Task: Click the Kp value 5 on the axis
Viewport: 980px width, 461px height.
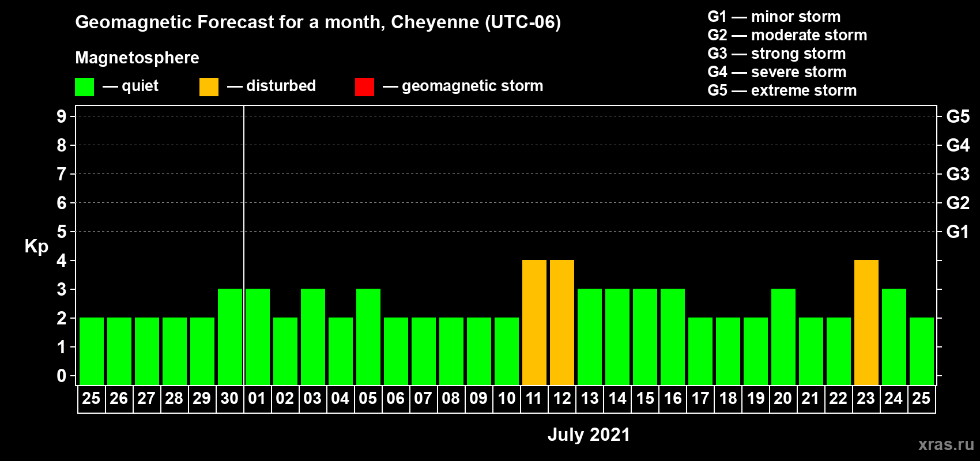Action: point(62,232)
